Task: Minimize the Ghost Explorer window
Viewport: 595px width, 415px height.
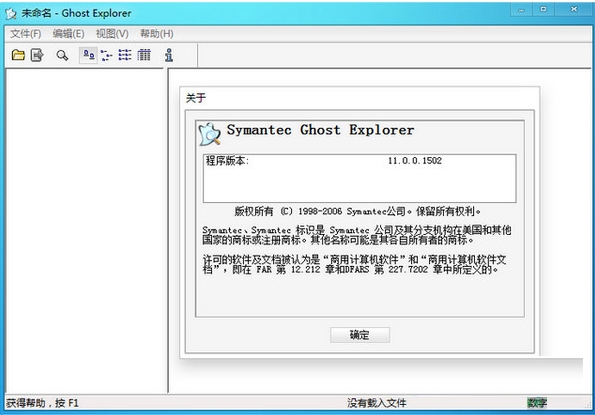Action: tap(521, 9)
